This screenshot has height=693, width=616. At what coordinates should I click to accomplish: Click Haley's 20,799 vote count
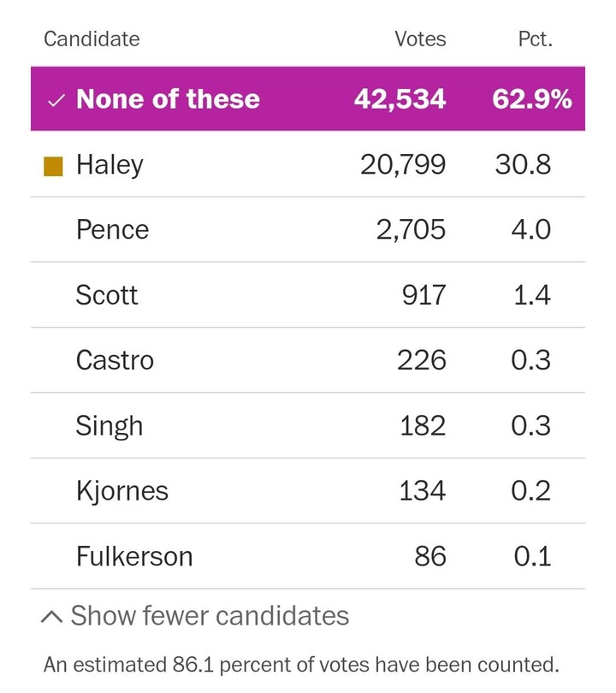[x=402, y=165]
